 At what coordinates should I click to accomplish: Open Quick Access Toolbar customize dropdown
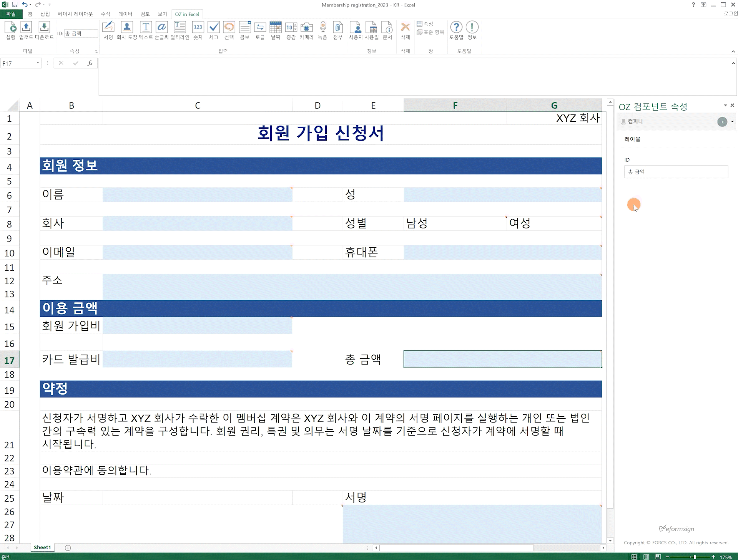tap(50, 5)
